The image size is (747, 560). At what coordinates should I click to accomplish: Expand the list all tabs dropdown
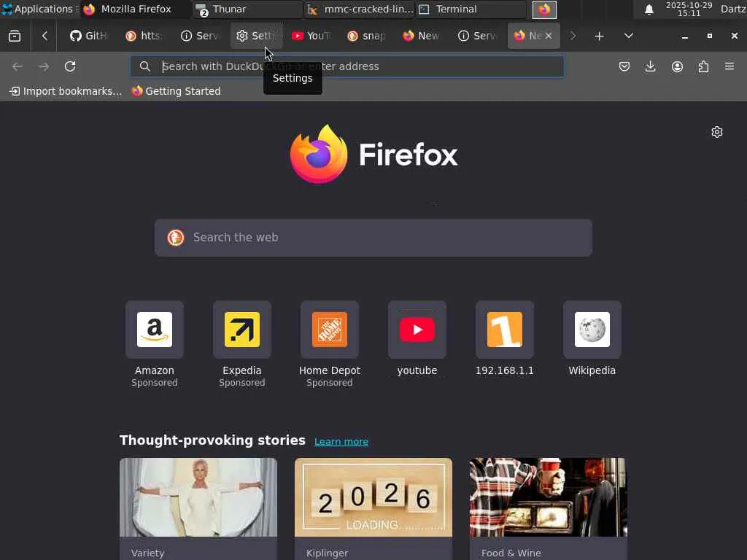(x=629, y=36)
